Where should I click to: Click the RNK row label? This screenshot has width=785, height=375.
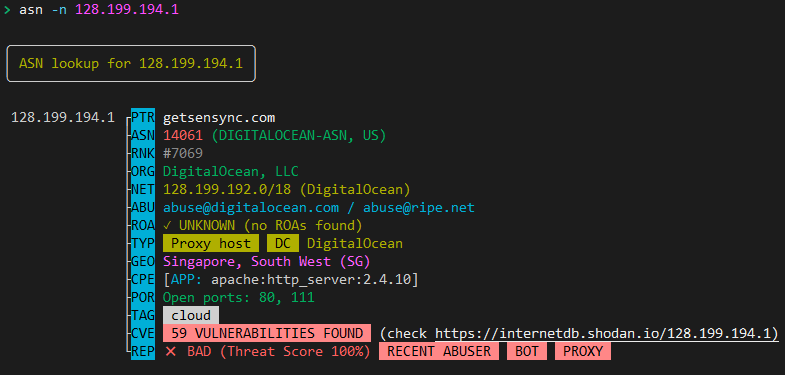click(x=143, y=154)
